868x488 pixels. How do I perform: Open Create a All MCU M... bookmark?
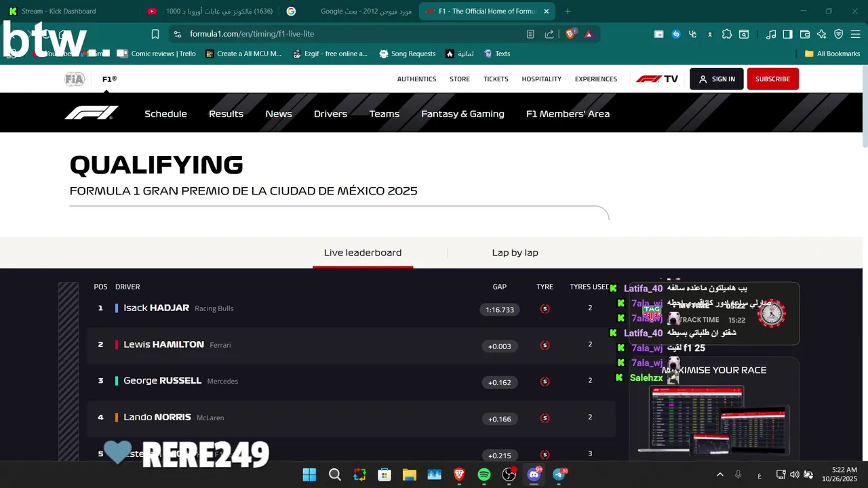tap(243, 54)
